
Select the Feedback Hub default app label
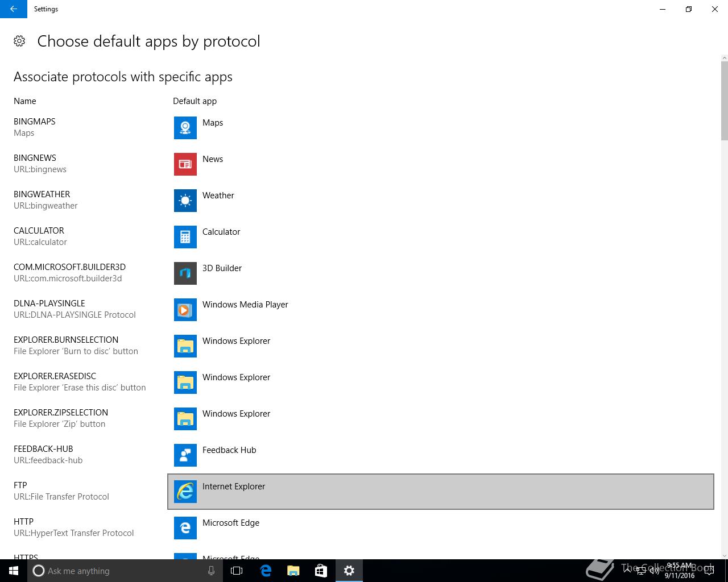click(229, 450)
